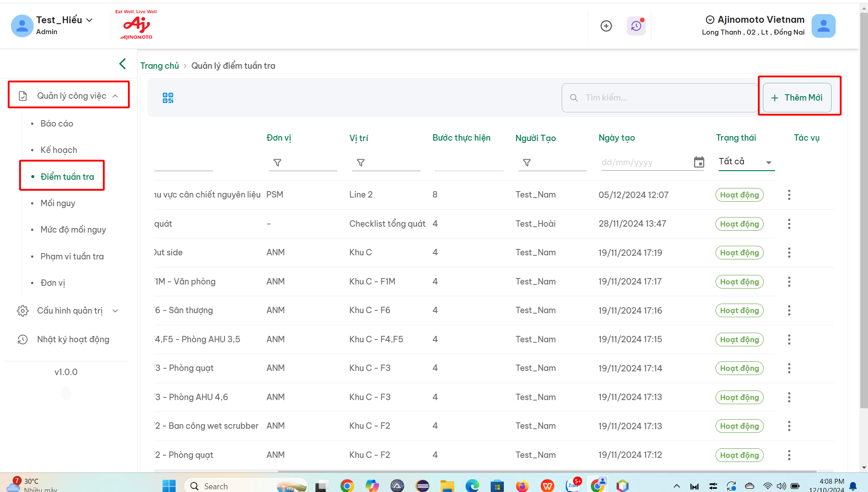Open the Người Tạo column filter icon
This screenshot has height=492, width=868.
point(527,162)
